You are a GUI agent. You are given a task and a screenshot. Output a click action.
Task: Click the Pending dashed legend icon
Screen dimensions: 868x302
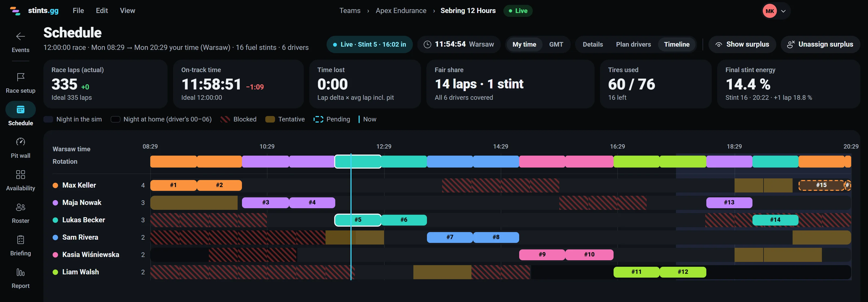pos(318,119)
